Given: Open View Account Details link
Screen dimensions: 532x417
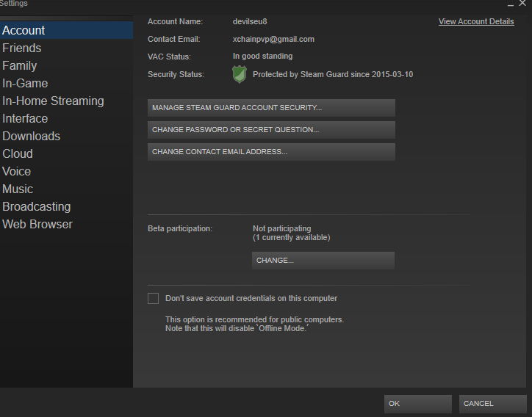Looking at the screenshot, I should (x=476, y=21).
